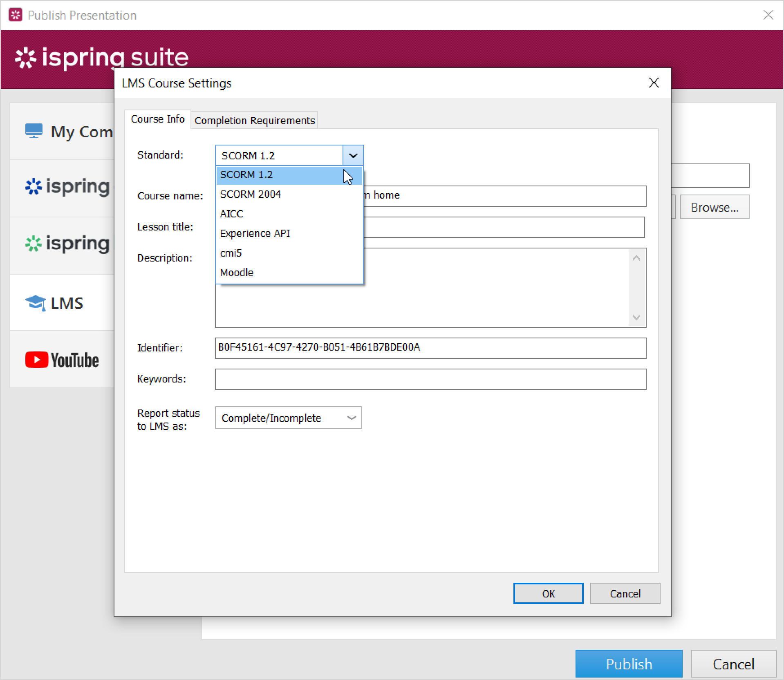This screenshot has width=784, height=680.
Task: Select the green iSpring sidebar icon
Action: pyautogui.click(x=34, y=244)
